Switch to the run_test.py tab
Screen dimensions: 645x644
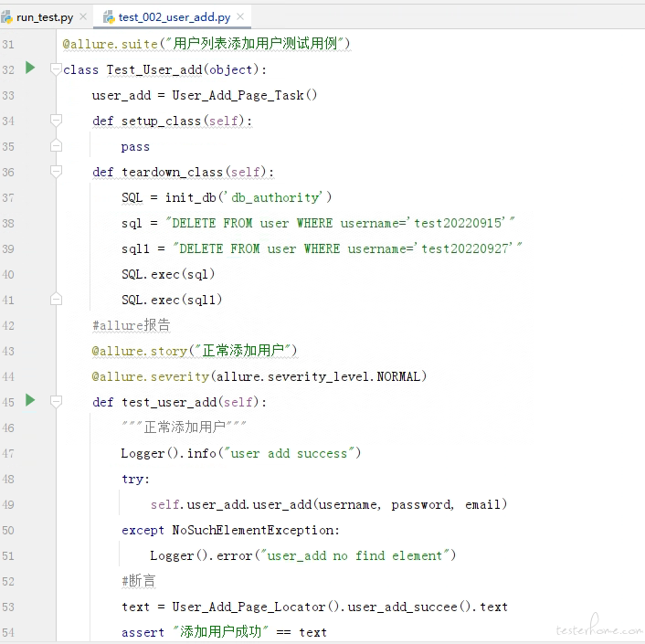45,17
